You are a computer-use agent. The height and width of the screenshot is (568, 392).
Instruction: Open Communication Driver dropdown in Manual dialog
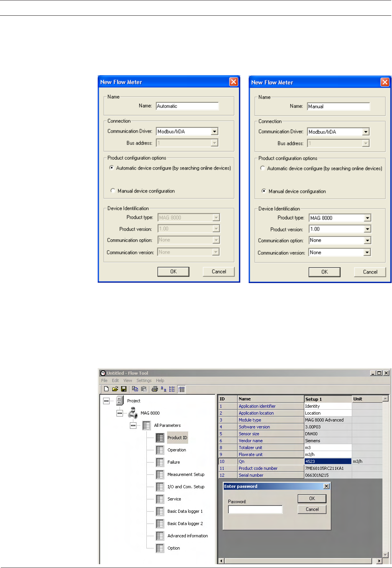(366, 132)
